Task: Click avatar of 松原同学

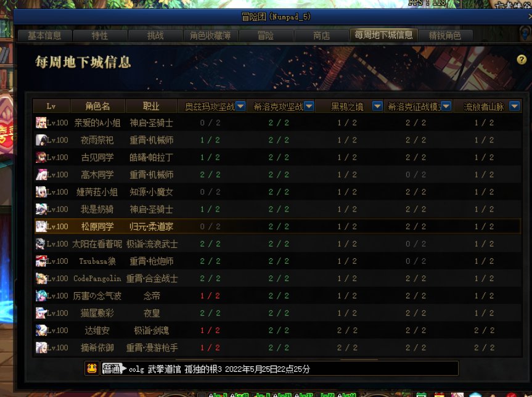Action: 41,226
